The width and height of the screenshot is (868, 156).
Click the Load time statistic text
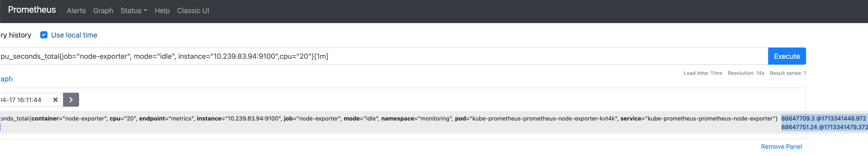pyautogui.click(x=703, y=73)
